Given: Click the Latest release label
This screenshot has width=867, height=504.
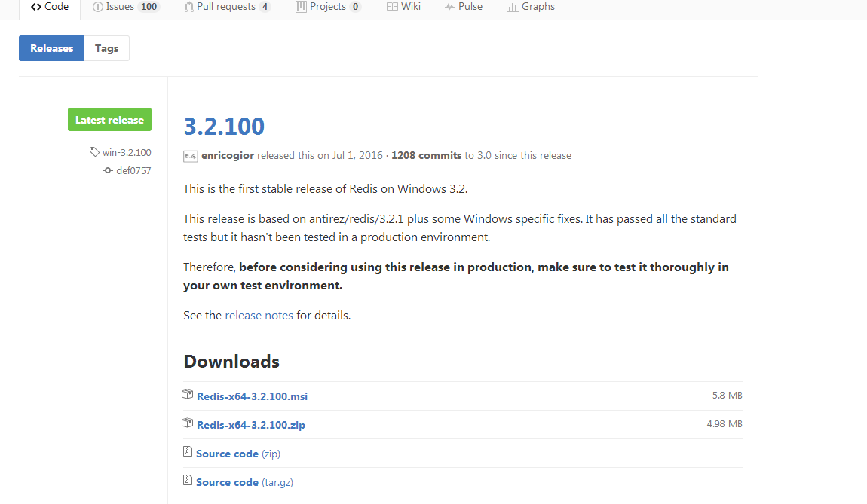Looking at the screenshot, I should click(109, 119).
